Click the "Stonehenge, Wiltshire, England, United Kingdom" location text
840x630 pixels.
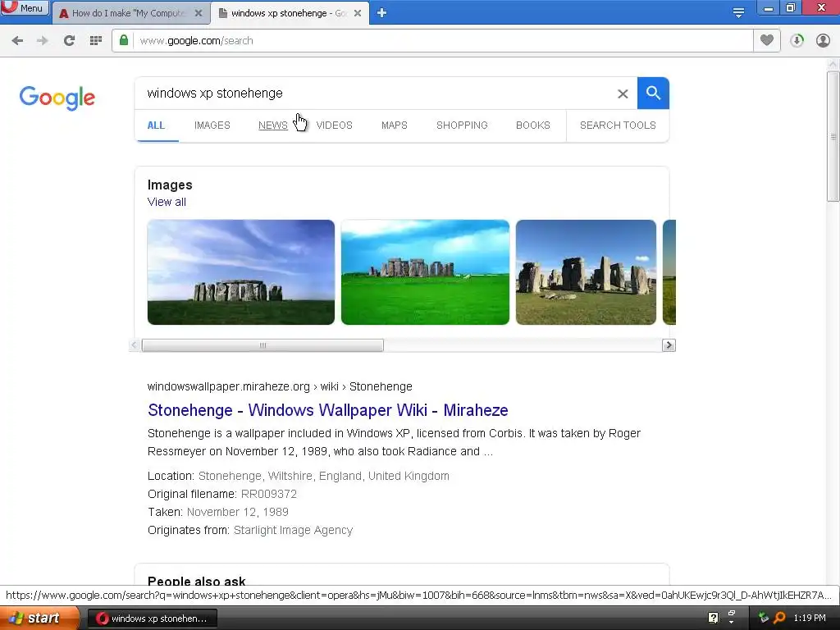pyautogui.click(x=323, y=476)
